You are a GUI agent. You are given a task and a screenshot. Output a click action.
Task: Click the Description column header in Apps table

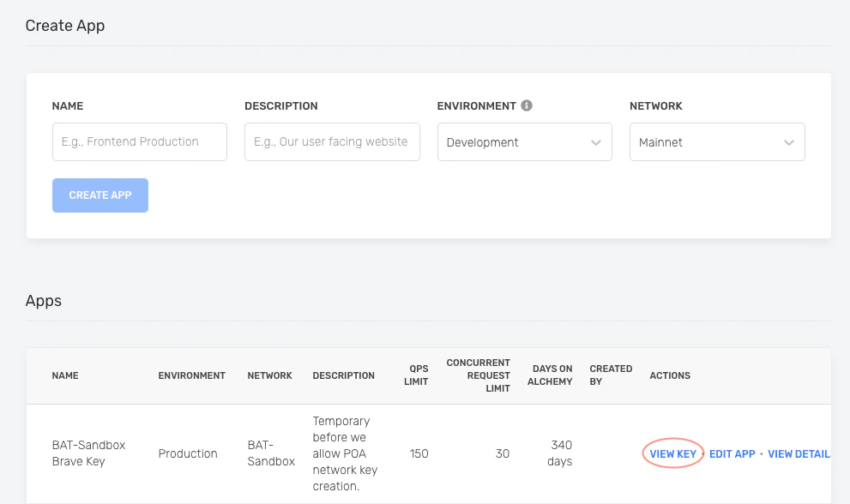[343, 375]
